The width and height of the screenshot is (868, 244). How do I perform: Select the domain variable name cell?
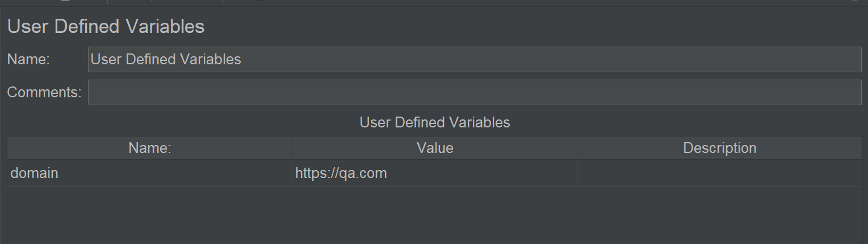coord(150,173)
